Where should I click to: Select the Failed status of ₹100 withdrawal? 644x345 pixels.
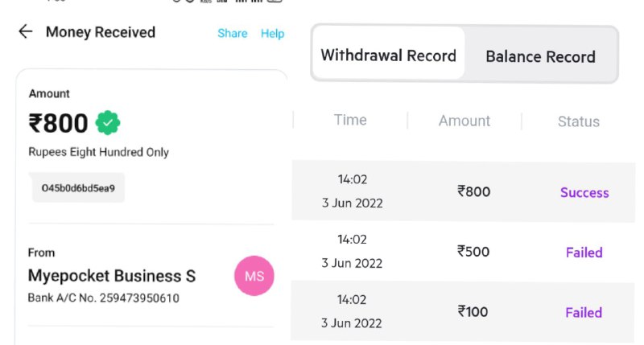[x=584, y=313]
